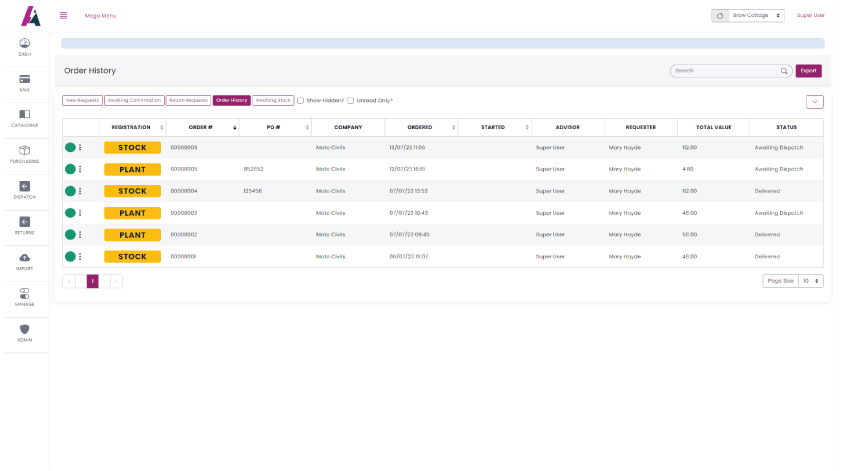Screen dimensions: 842x471
Task: Open the Manage sidebar section
Action: pos(25,298)
